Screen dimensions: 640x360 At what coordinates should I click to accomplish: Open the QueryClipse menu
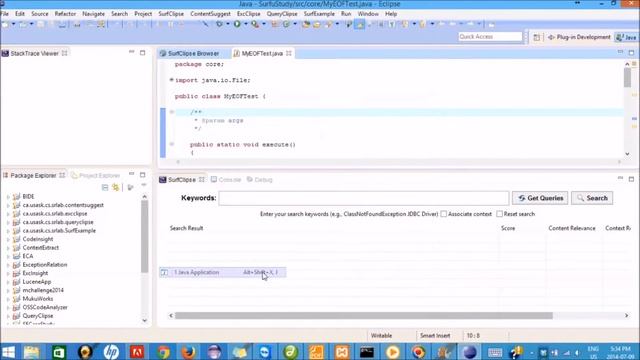point(282,14)
